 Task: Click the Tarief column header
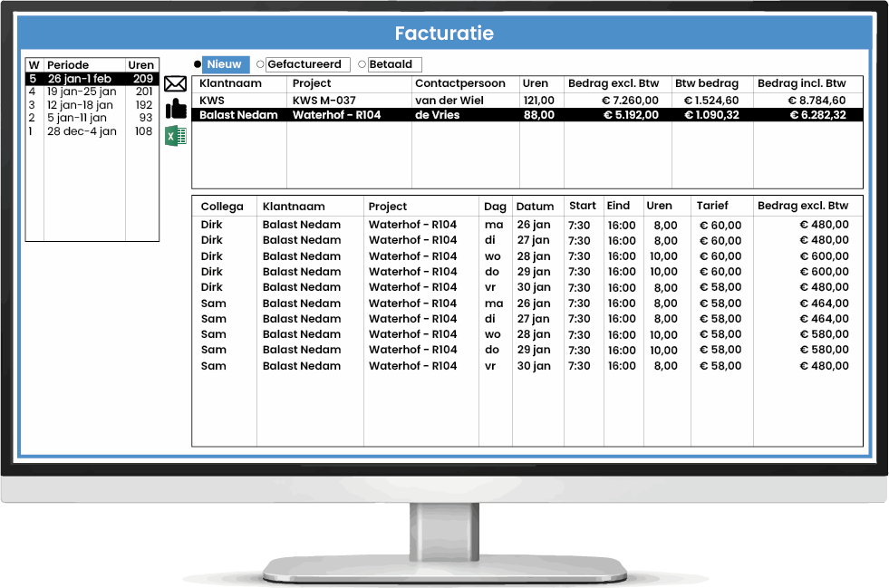coord(711,206)
